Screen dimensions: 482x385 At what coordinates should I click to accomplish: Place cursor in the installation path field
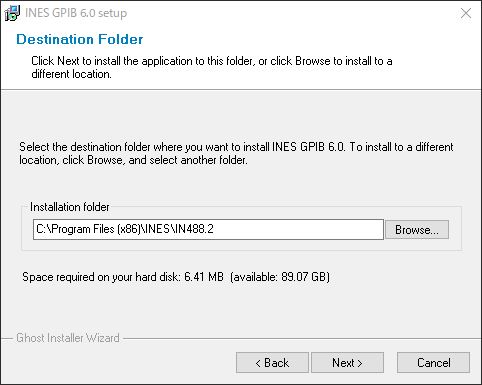pos(208,229)
